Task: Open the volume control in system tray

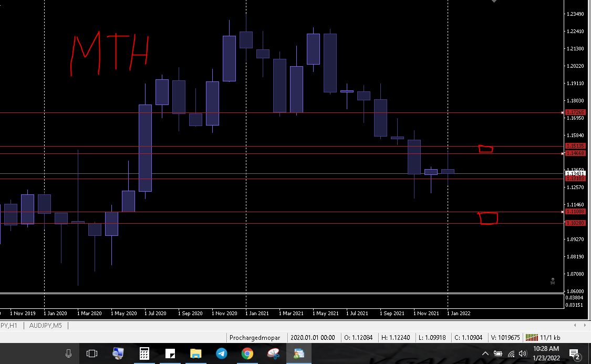Action: click(522, 353)
